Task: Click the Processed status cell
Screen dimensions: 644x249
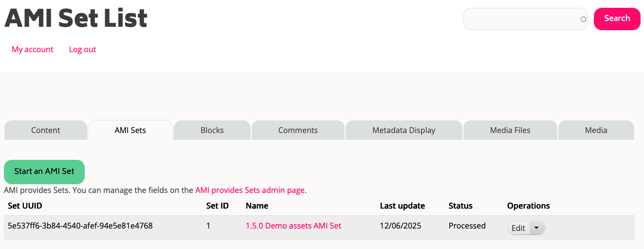Action: (x=467, y=226)
